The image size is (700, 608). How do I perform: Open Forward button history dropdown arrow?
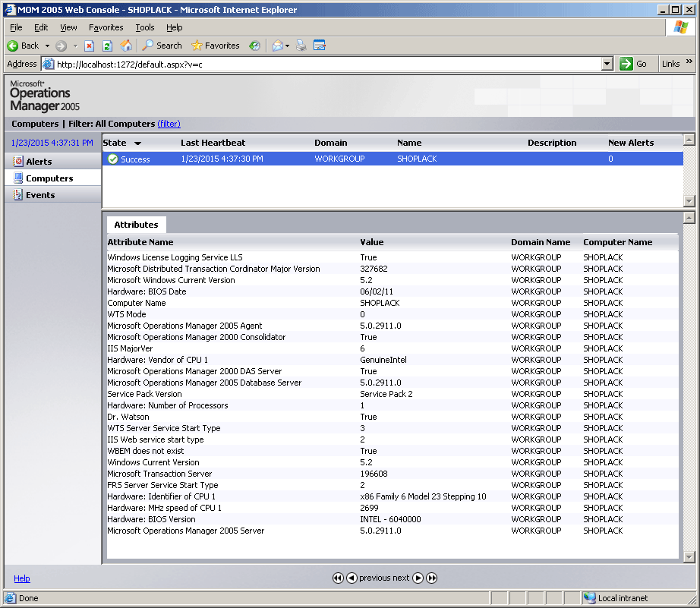tap(75, 46)
